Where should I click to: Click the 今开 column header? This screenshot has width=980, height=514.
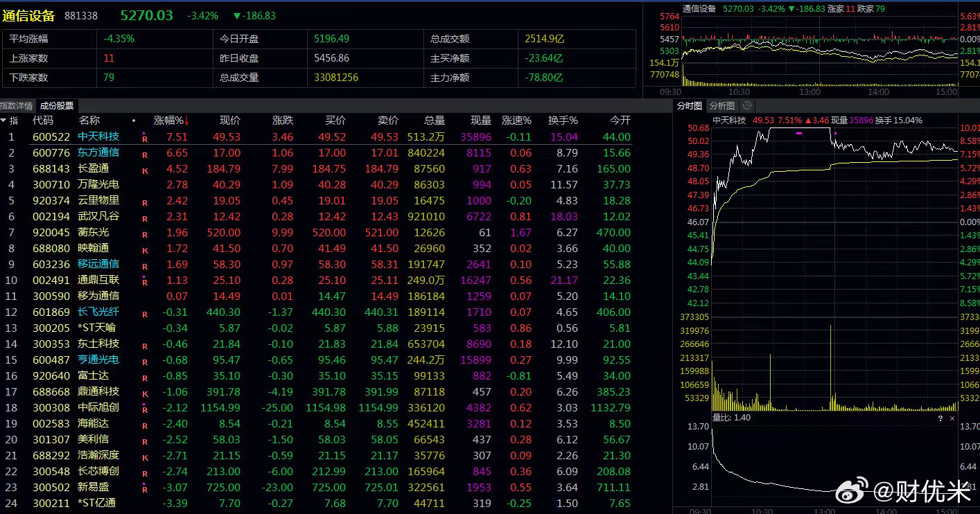tap(620, 121)
